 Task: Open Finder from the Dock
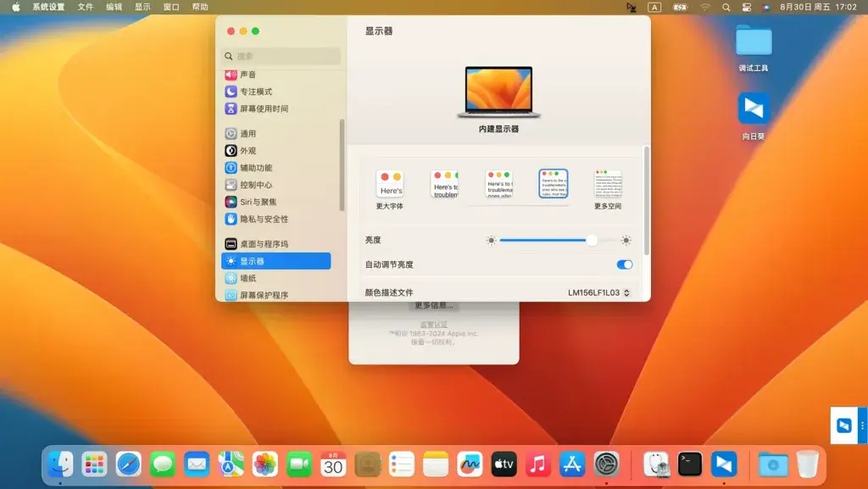point(60,464)
